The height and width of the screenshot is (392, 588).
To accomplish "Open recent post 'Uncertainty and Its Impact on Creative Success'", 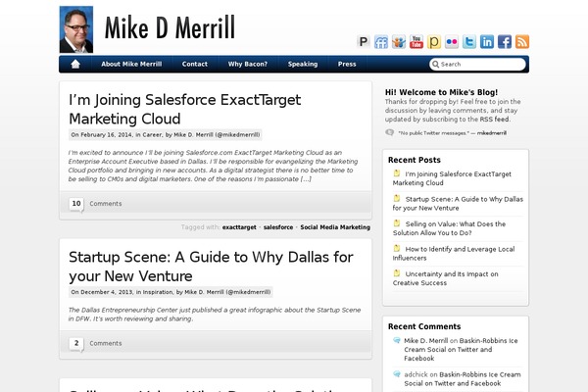I will point(446,278).
